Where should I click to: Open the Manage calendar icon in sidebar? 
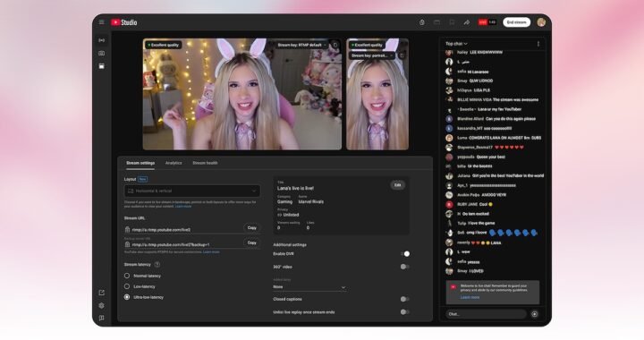[x=101, y=66]
